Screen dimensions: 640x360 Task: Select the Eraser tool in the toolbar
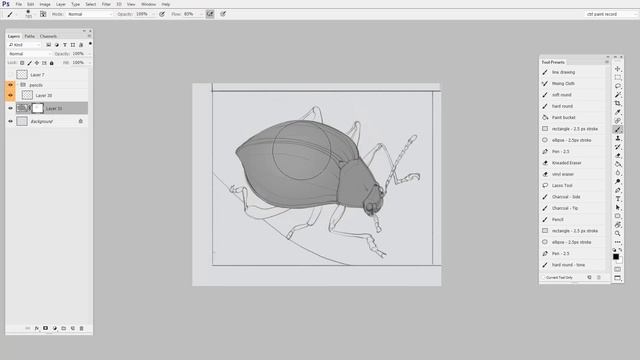pos(618,156)
